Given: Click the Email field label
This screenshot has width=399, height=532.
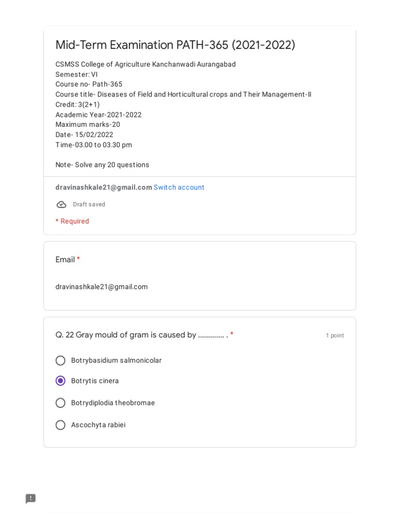Looking at the screenshot, I should (65, 260).
